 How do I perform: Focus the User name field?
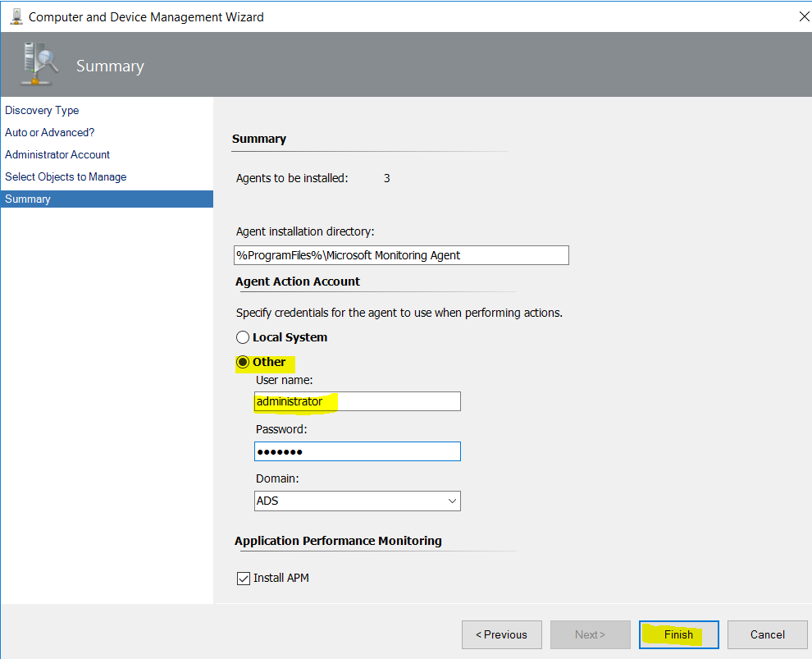(358, 401)
